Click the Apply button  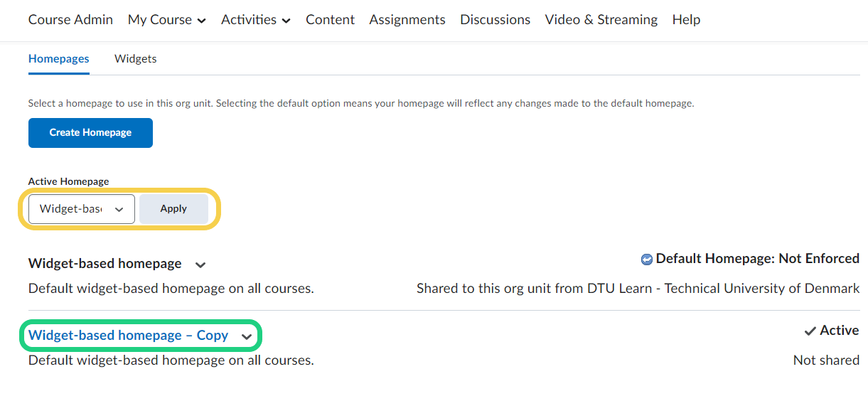173,209
